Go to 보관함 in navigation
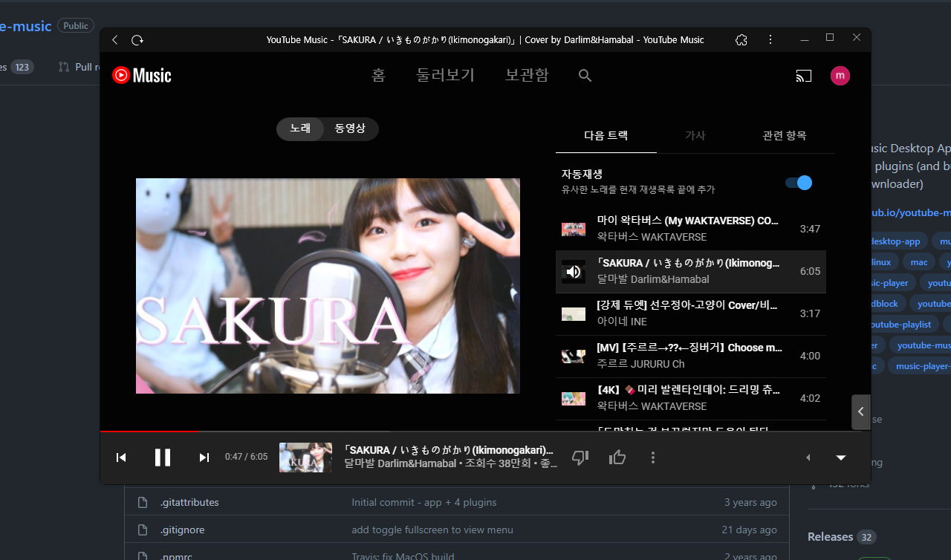The height and width of the screenshot is (560, 951). [x=527, y=75]
